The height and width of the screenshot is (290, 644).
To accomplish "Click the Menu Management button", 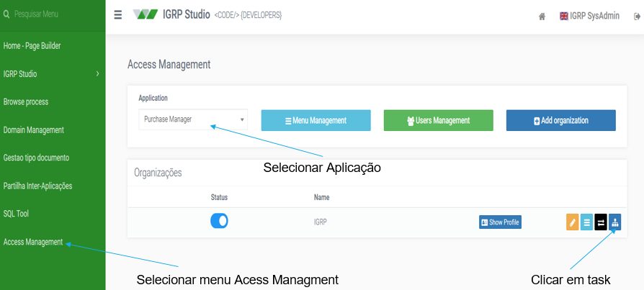I will (x=316, y=120).
